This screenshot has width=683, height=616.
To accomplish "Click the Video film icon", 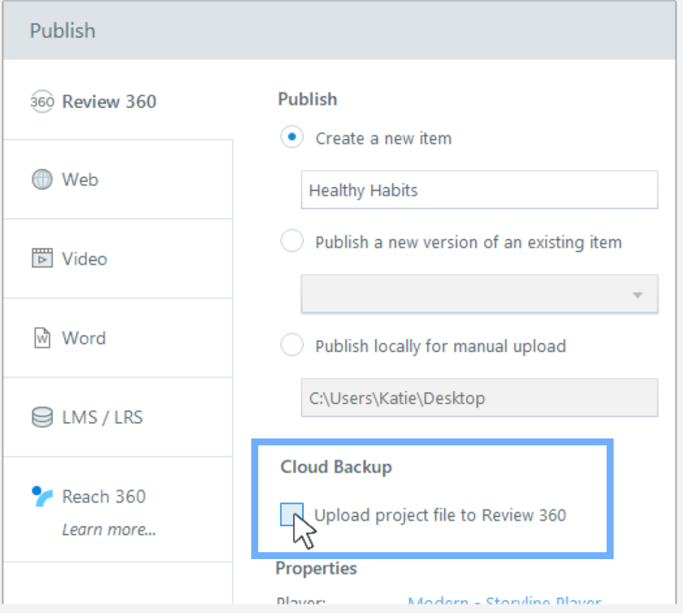I will pos(42,259).
